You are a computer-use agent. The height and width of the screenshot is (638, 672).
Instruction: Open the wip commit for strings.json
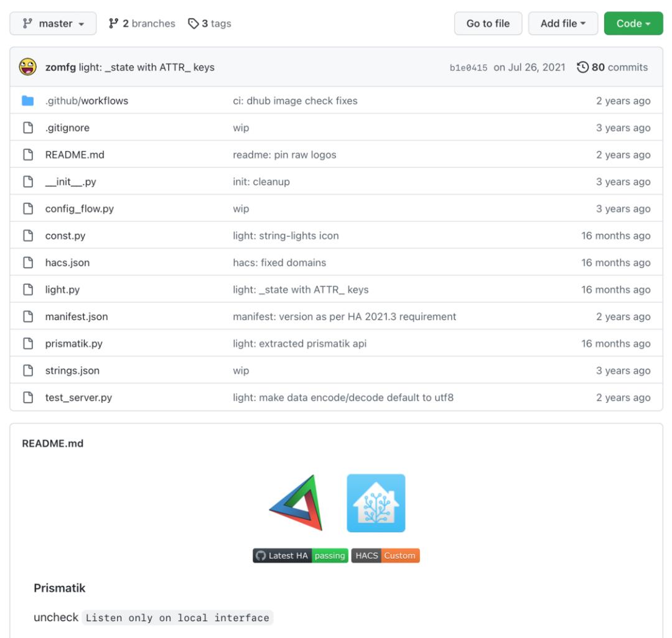(241, 371)
